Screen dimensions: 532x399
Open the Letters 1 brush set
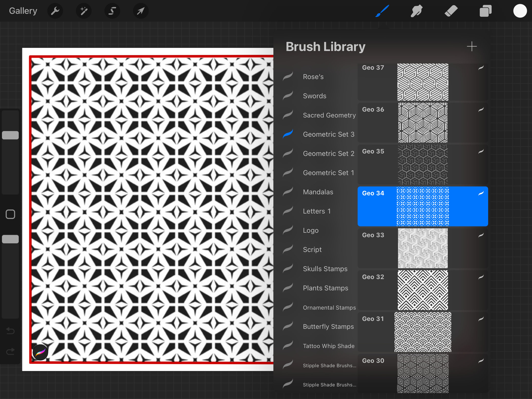[319, 211]
